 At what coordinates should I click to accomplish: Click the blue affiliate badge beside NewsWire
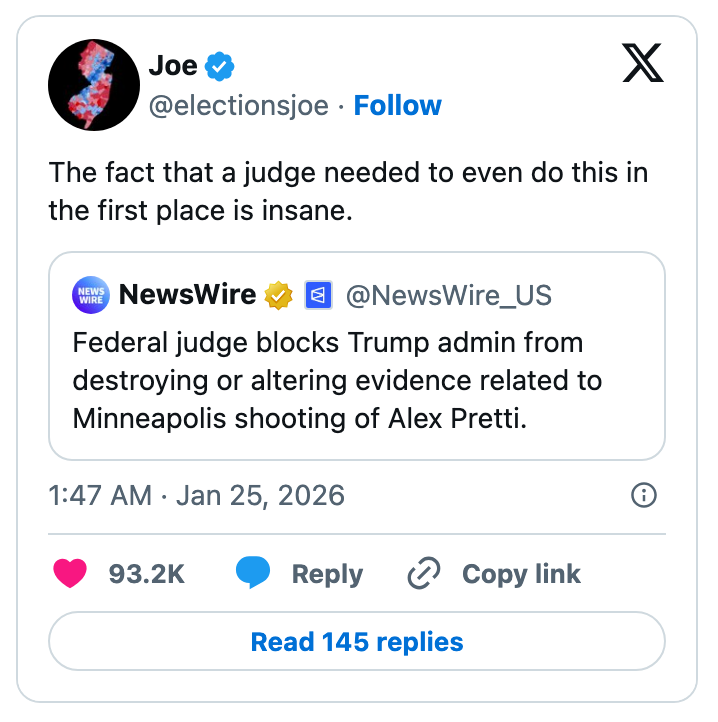318,295
